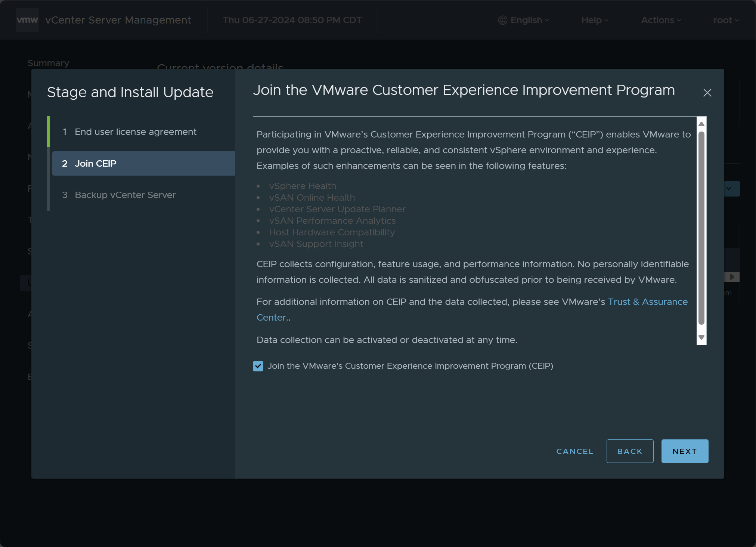The height and width of the screenshot is (547, 756).
Task: Open the Actions dropdown menu
Action: tap(661, 20)
